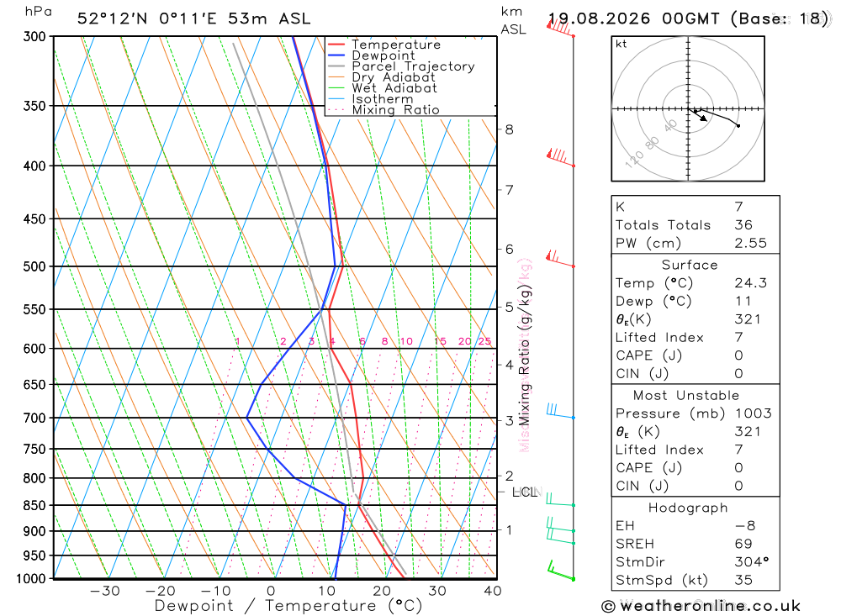Click the 850 hPa pressure label

click(34, 506)
